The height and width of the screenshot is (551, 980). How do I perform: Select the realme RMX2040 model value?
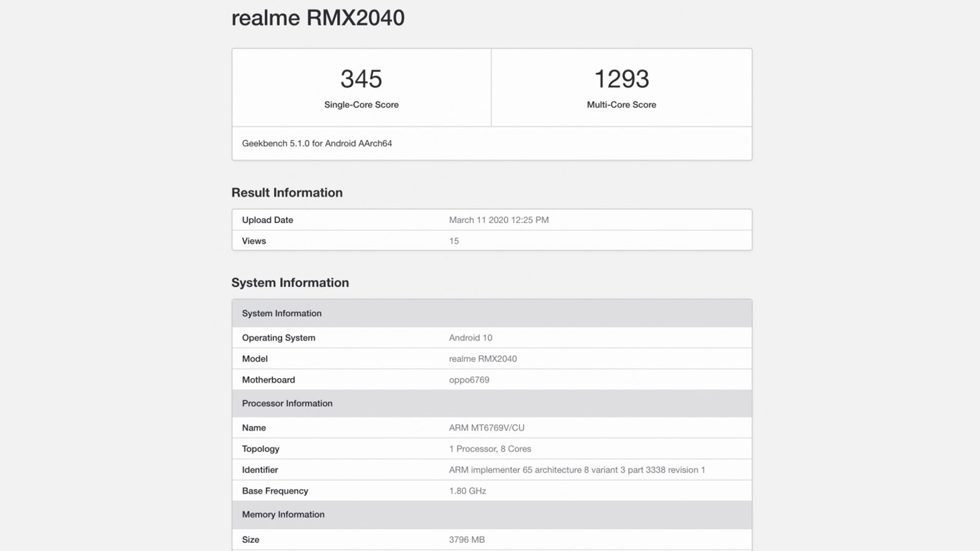click(x=483, y=359)
